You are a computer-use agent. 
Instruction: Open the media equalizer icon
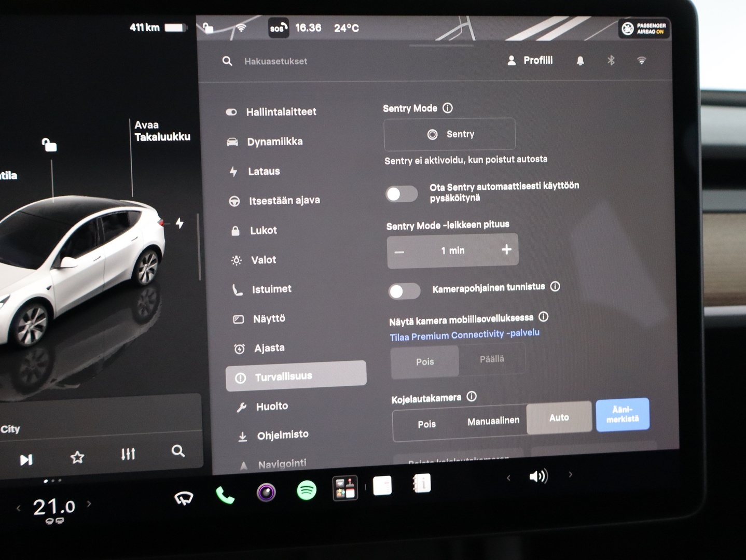point(128,454)
